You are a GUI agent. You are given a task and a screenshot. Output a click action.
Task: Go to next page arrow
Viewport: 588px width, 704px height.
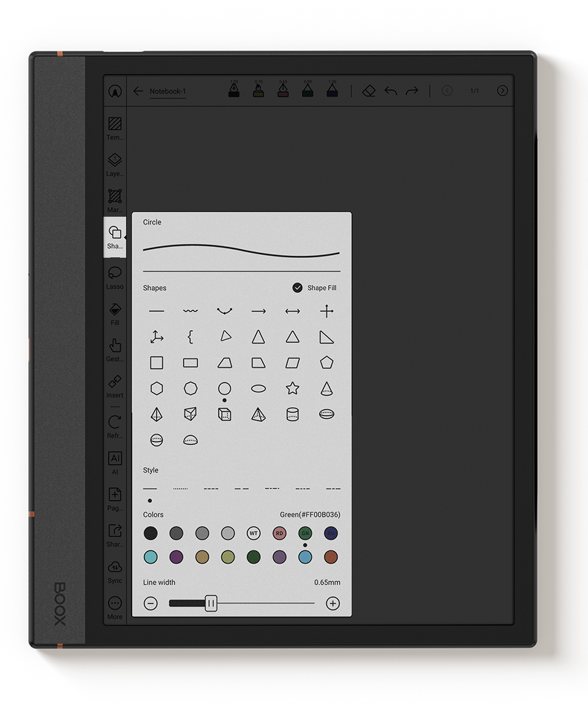coord(502,91)
